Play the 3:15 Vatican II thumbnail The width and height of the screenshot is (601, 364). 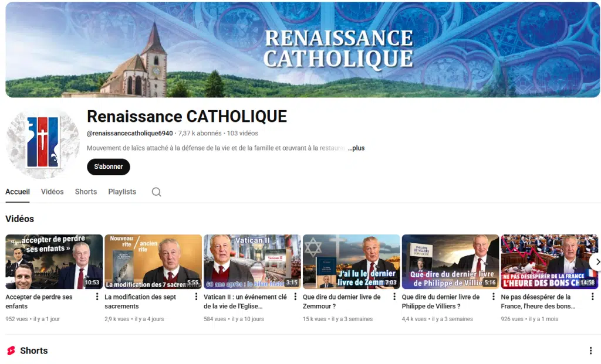pyautogui.click(x=252, y=262)
